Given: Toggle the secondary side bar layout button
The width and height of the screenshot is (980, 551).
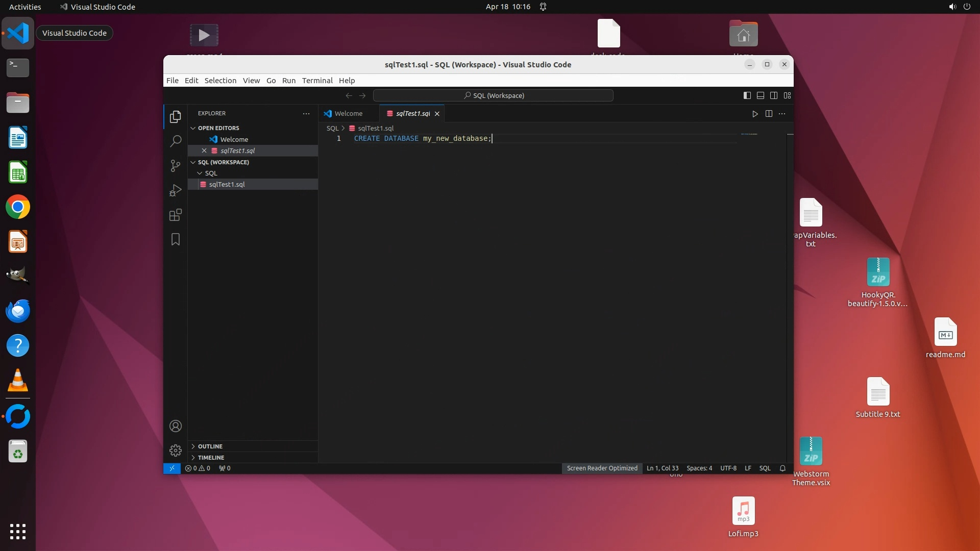Looking at the screenshot, I should pos(774,95).
